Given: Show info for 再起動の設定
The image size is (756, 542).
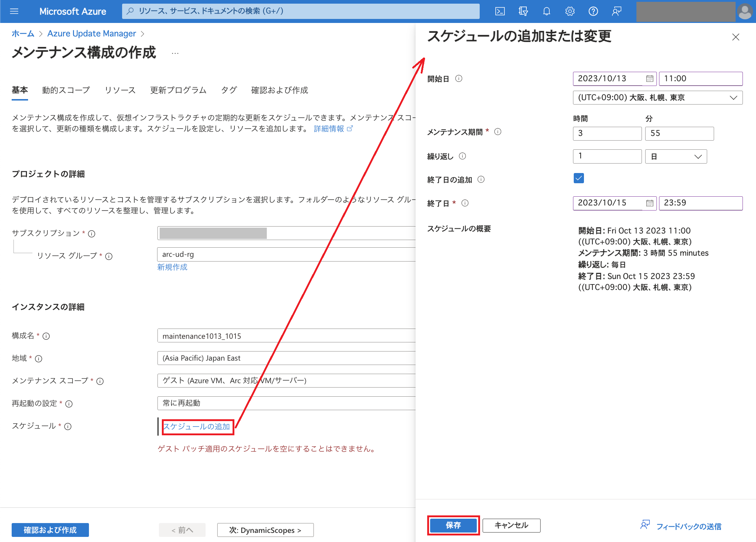Looking at the screenshot, I should pos(69,404).
